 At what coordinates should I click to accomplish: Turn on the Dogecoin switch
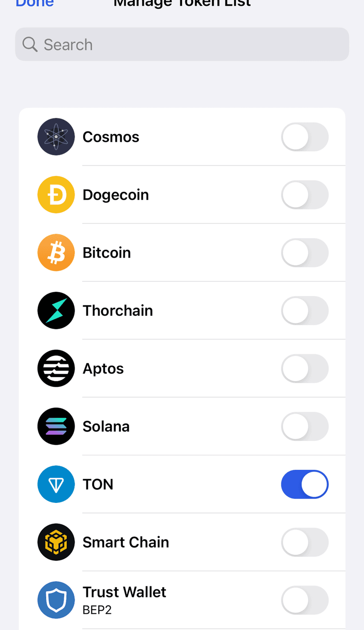[x=305, y=194]
